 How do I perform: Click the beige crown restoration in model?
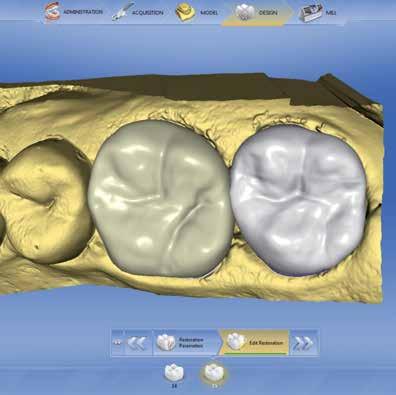click(160, 199)
